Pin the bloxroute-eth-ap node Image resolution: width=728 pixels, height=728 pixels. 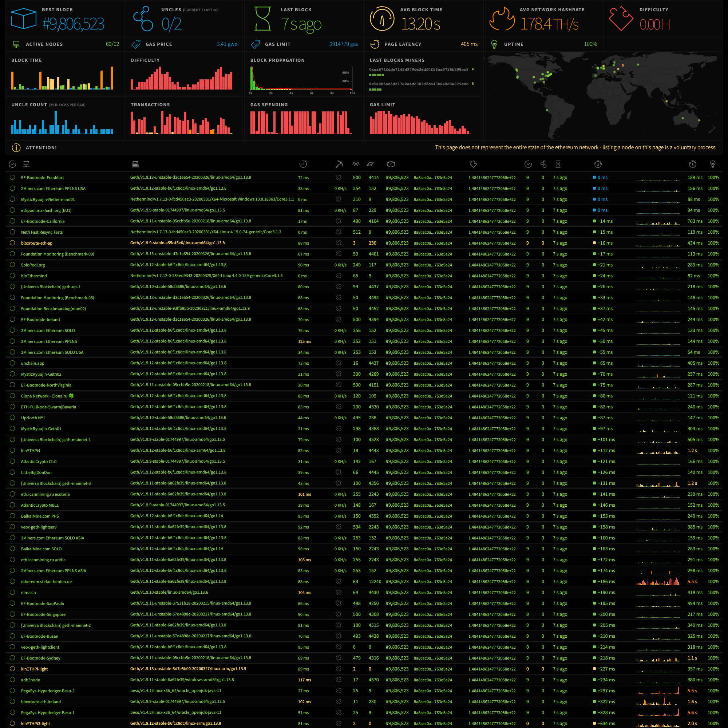[12, 243]
